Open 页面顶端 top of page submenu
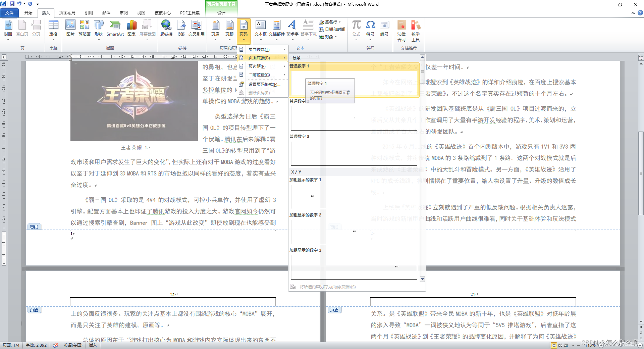This screenshot has width=644, height=349. [x=263, y=49]
